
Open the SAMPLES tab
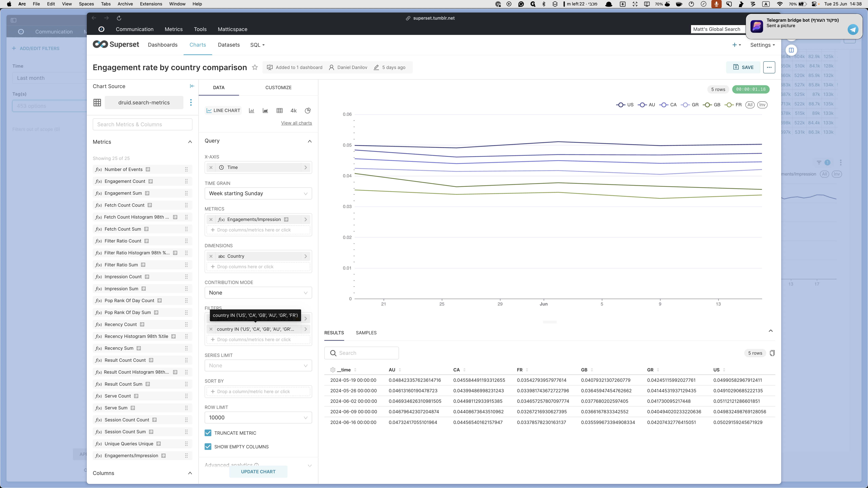click(x=366, y=333)
